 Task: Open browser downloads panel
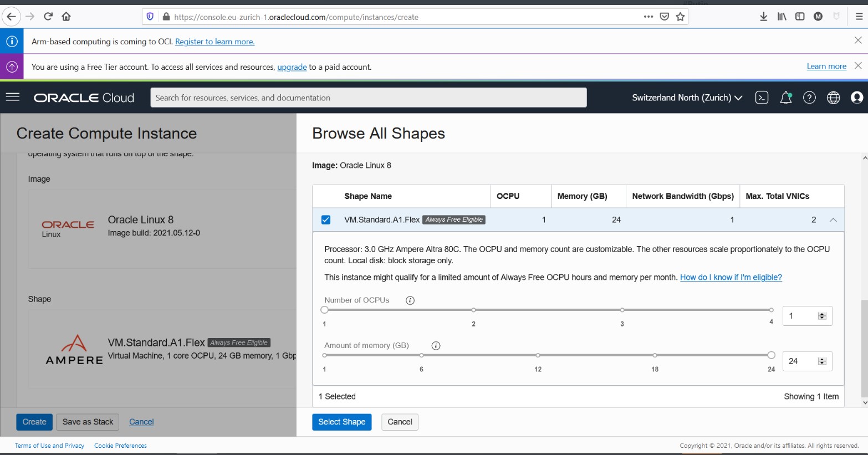[763, 17]
